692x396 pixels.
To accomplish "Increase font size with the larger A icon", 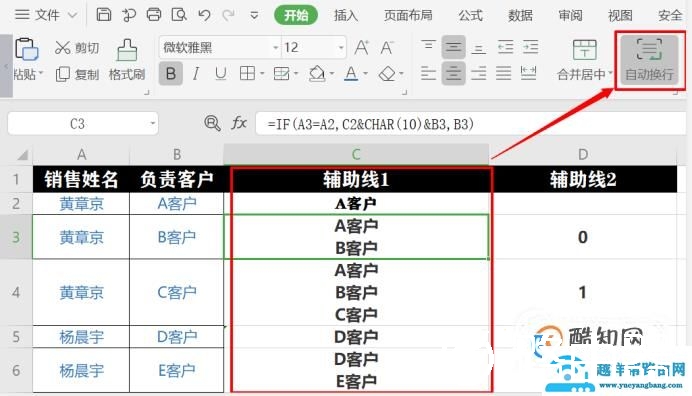I will pyautogui.click(x=361, y=47).
